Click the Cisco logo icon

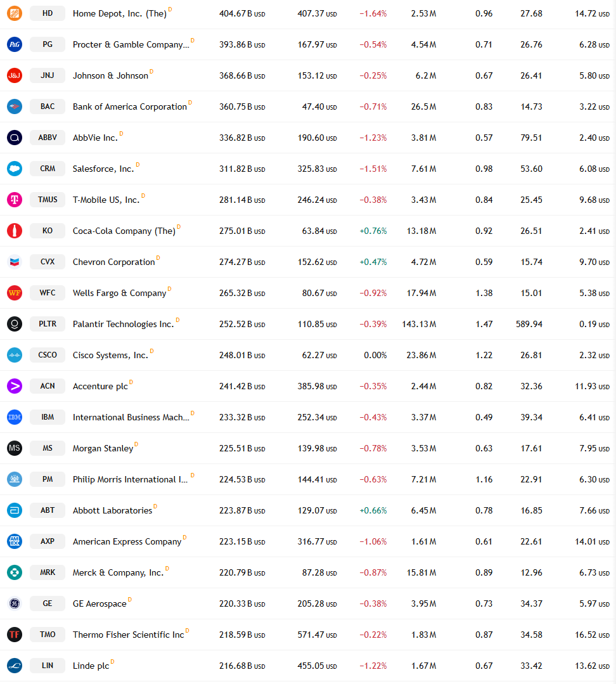point(15,355)
